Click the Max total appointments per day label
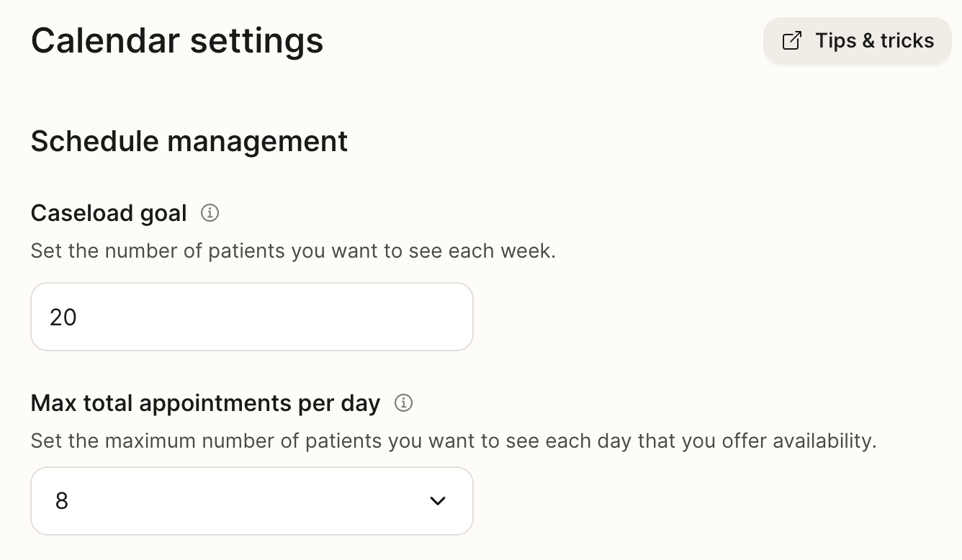 [205, 403]
